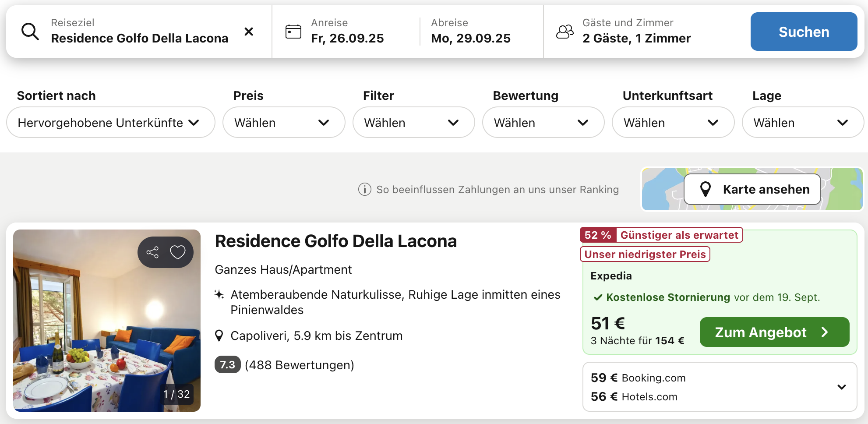Open the Preis dropdown

(x=284, y=123)
